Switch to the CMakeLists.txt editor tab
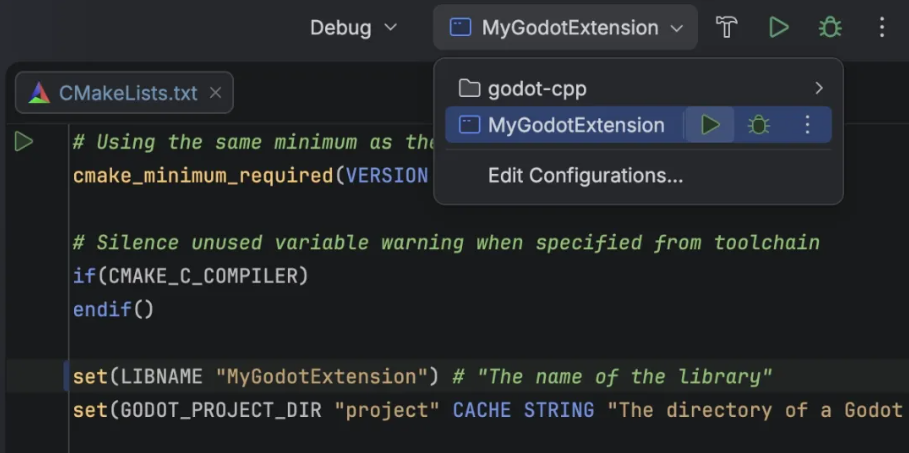This screenshot has width=909, height=453. (128, 93)
